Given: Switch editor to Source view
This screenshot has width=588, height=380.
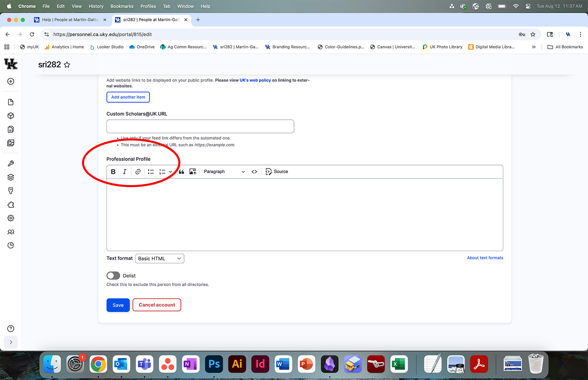Looking at the screenshot, I should (277, 172).
